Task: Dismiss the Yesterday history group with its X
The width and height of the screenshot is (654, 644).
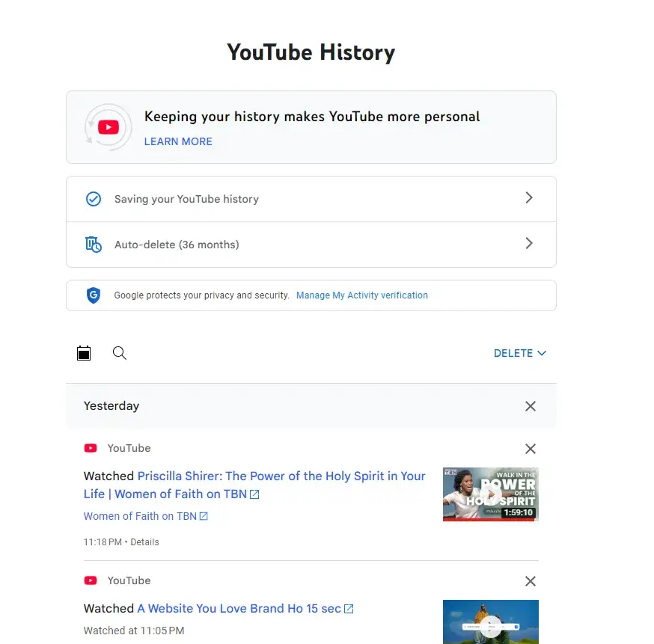Action: 531,406
